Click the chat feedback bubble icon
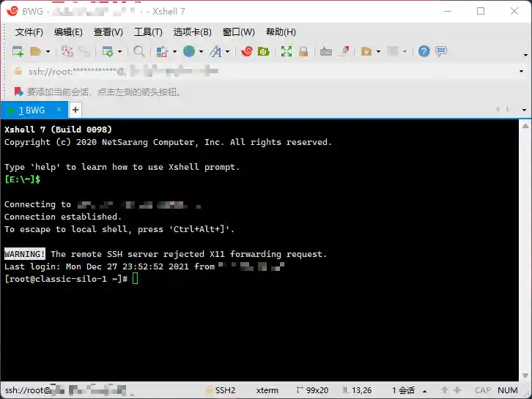The width and height of the screenshot is (532, 399). pyautogui.click(x=441, y=51)
